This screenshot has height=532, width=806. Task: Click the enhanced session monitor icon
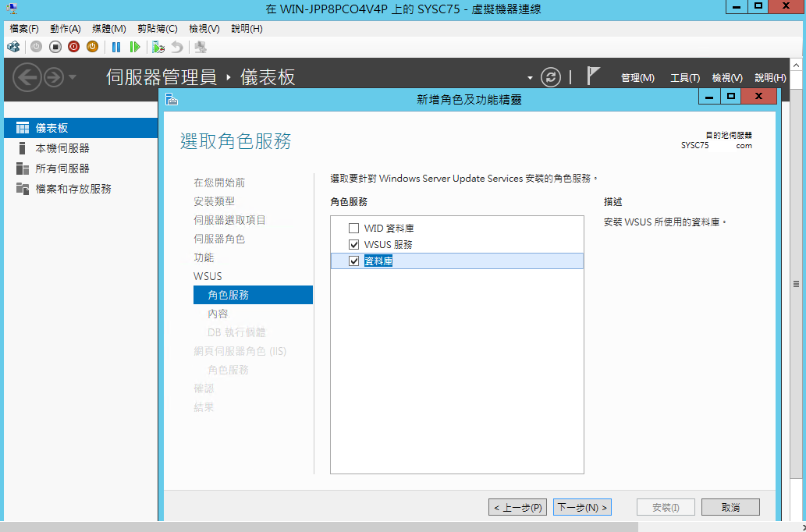[x=201, y=48]
